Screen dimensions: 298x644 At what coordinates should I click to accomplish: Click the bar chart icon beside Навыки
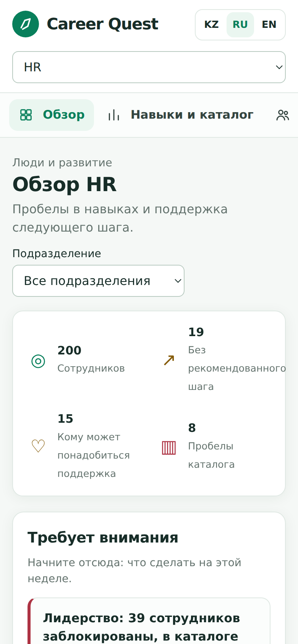114,115
